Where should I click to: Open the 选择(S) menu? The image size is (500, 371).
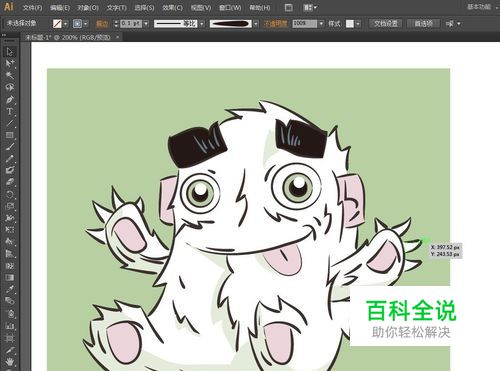pyautogui.click(x=144, y=7)
